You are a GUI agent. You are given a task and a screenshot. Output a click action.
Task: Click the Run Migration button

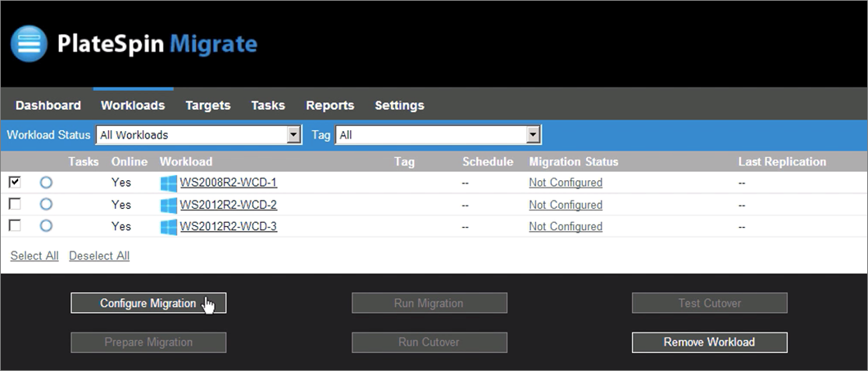tap(429, 303)
